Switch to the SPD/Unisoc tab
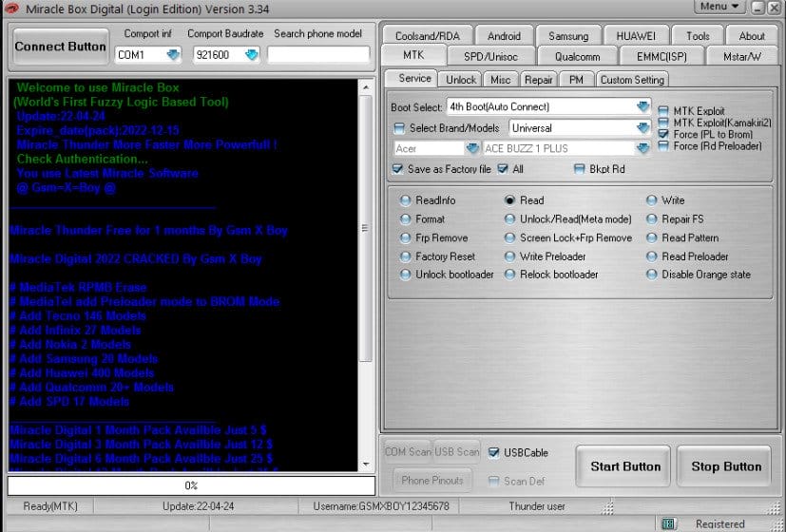 tap(490, 57)
